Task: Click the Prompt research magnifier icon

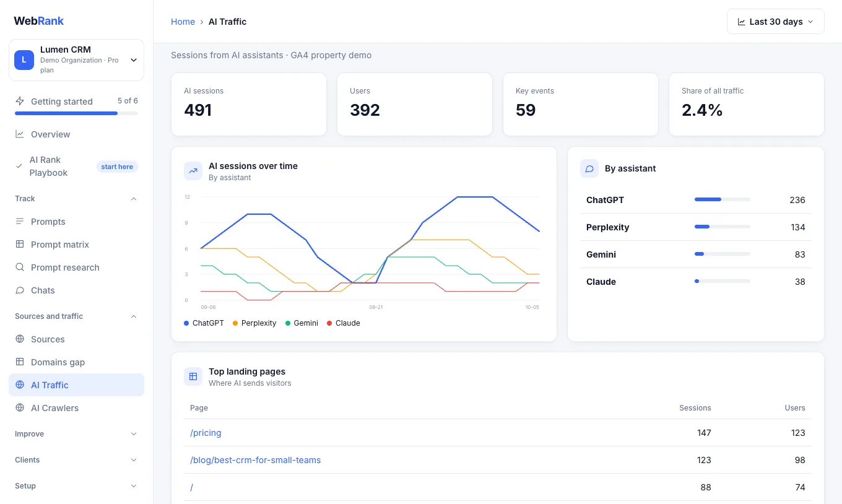Action: coord(20,267)
